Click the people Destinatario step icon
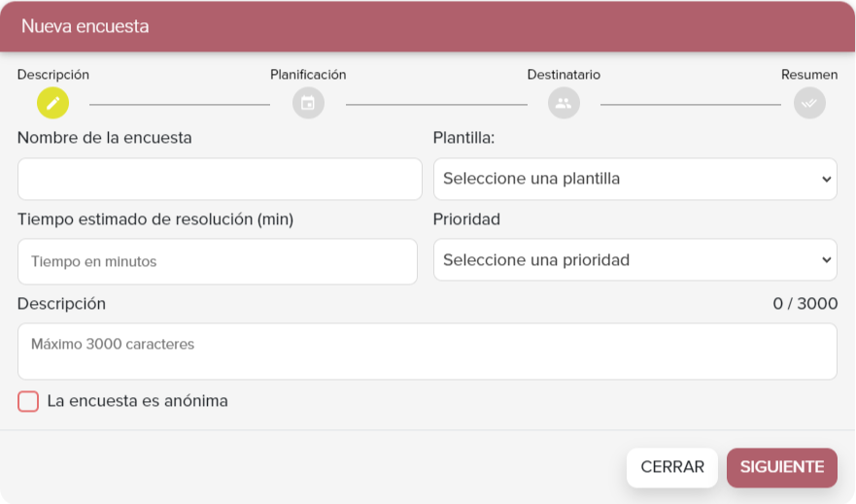This screenshot has height=504, width=856. tap(564, 103)
